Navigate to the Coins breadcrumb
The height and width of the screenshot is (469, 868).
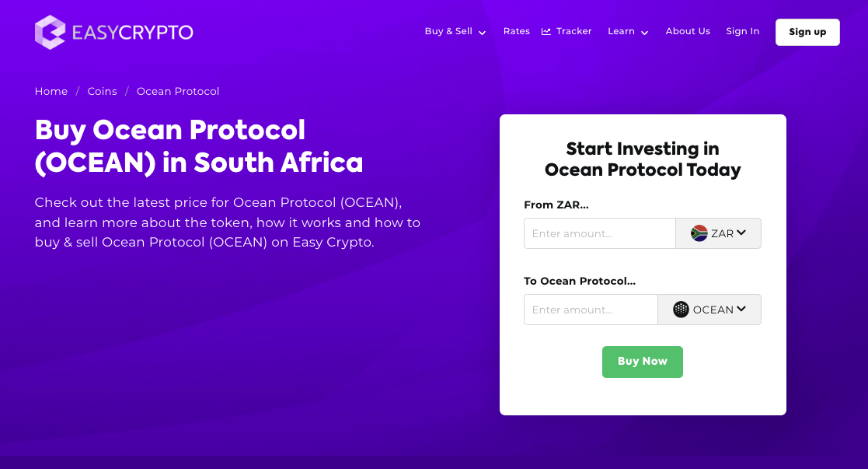[x=102, y=91]
